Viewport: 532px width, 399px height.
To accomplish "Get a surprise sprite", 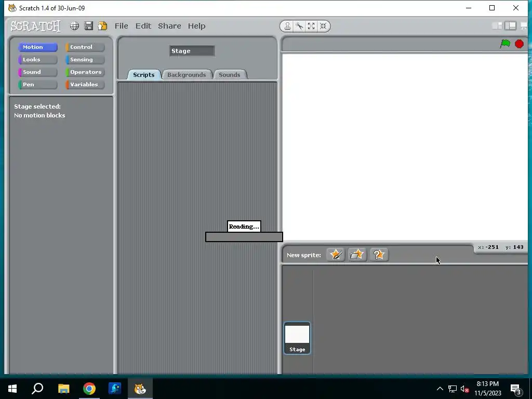I will pyautogui.click(x=379, y=255).
